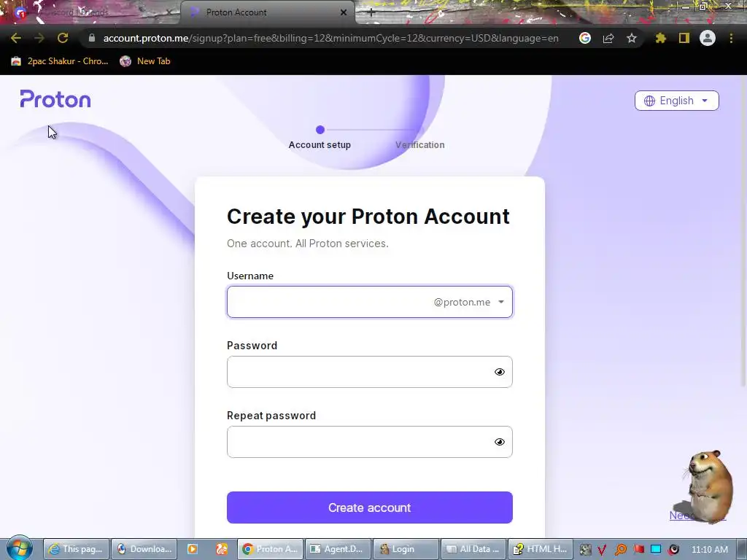This screenshot has height=560, width=747.
Task: Click the padlock site info icon
Action: click(x=92, y=38)
